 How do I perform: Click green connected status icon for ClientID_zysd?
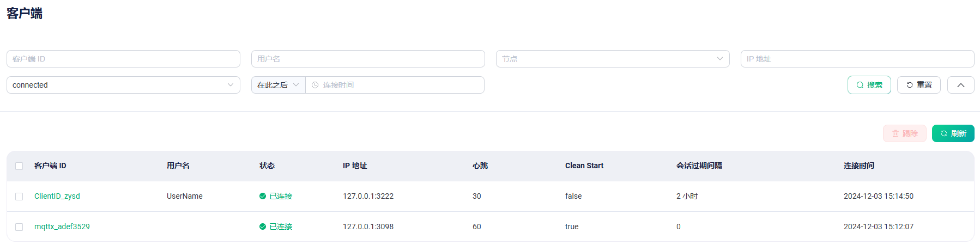point(263,196)
